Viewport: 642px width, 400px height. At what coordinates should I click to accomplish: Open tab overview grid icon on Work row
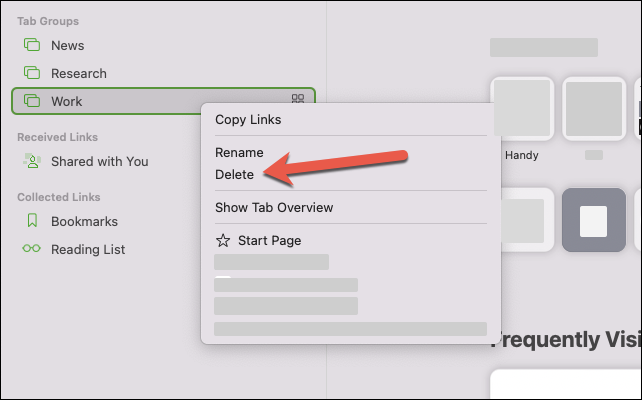(298, 98)
